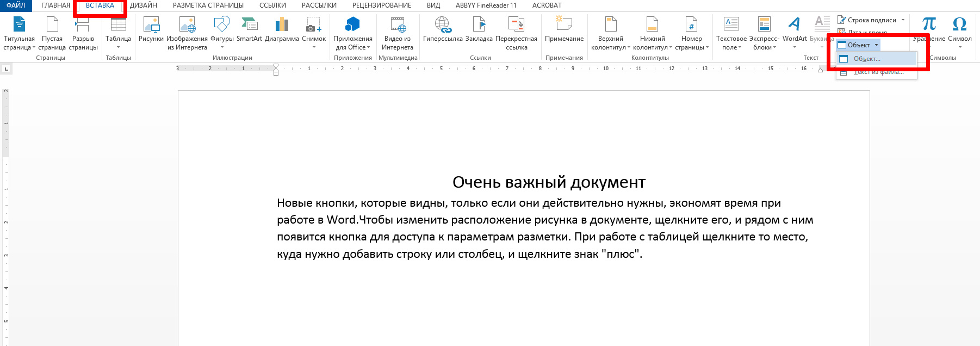Screen dimensions: 980x346
Task: Open the РЕЦЕНЗИРОВАНИЕ tab
Action: coord(381,5)
